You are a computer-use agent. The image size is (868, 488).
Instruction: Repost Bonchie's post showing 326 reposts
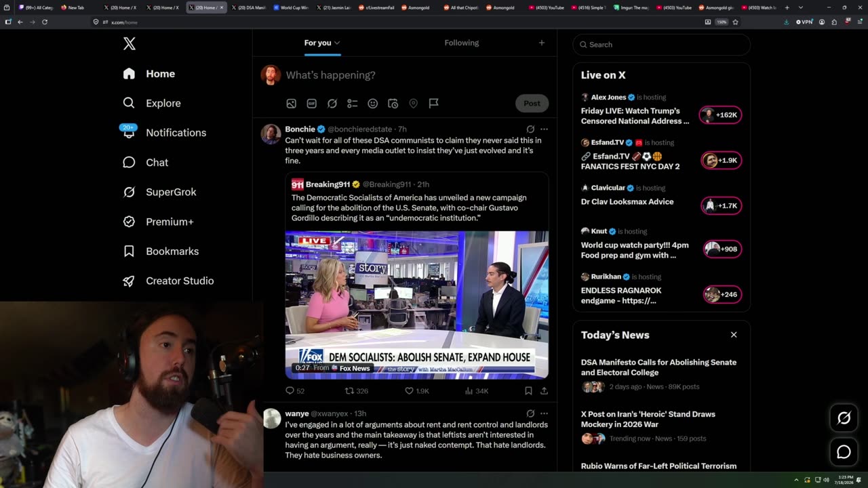357,391
